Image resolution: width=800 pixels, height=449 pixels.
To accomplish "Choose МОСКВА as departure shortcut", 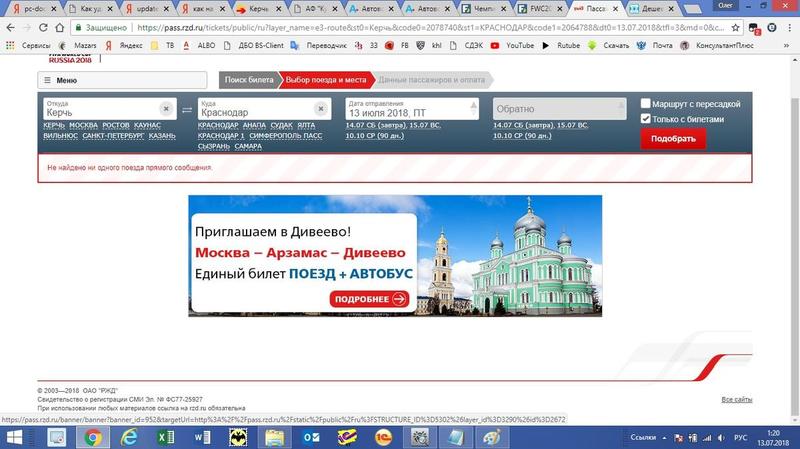I will pos(83,126).
